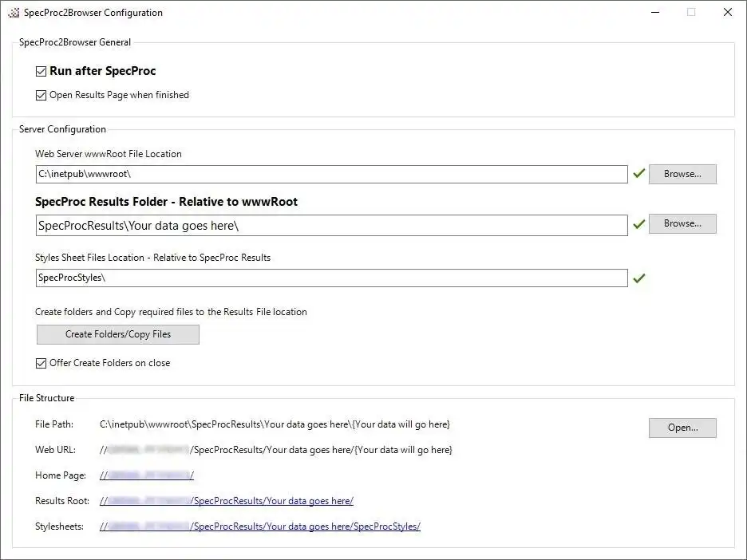Toggle the Run after SpecProc checkbox
The image size is (747, 560).
(41, 71)
